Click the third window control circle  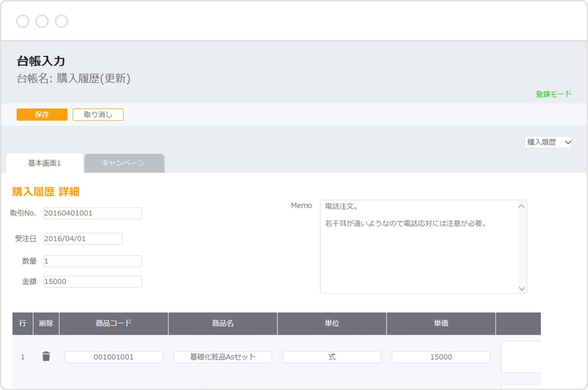pos(62,21)
